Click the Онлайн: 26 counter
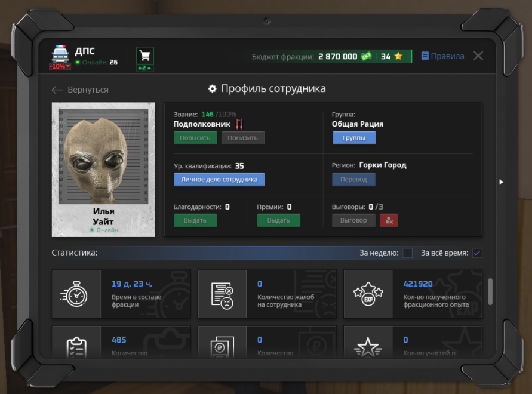Image resolution: width=532 pixels, height=394 pixels. (97, 63)
